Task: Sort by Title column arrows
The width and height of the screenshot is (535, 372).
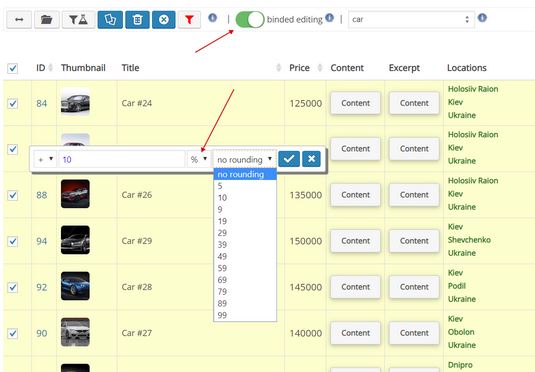Action: tap(278, 68)
